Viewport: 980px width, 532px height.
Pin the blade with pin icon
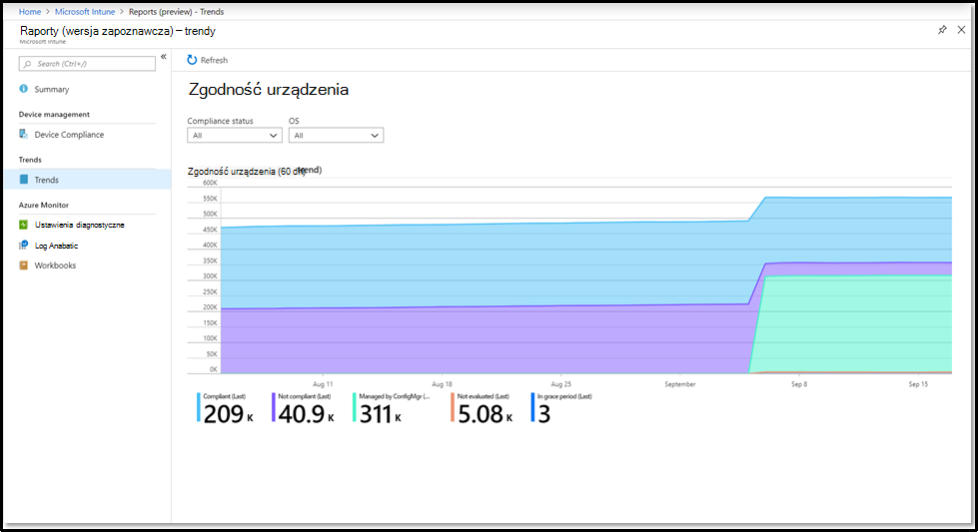click(x=942, y=30)
